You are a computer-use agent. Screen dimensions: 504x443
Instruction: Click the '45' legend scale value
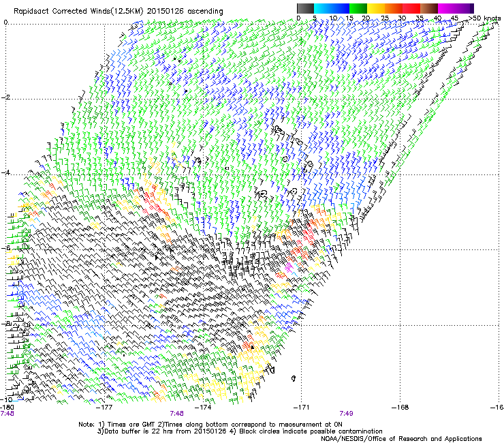click(454, 18)
